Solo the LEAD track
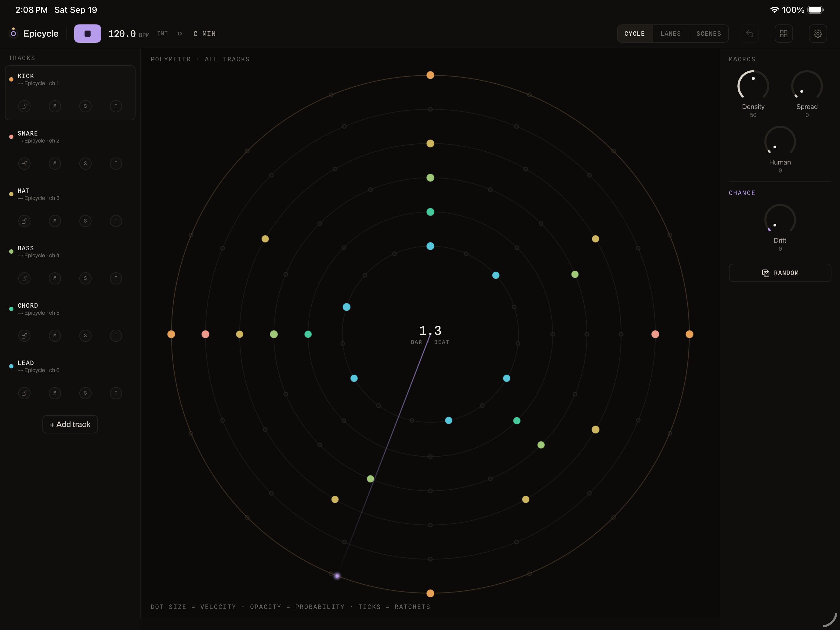The height and width of the screenshot is (630, 840). pyautogui.click(x=85, y=393)
